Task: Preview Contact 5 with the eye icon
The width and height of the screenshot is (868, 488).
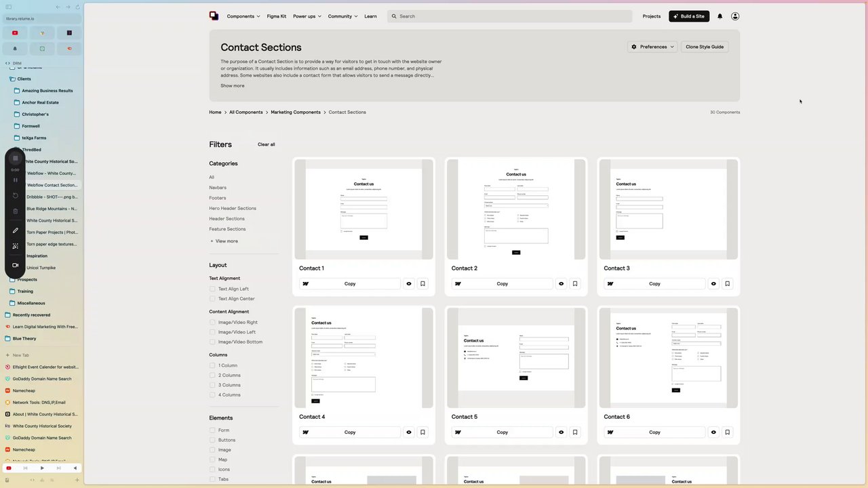Action: tap(561, 432)
